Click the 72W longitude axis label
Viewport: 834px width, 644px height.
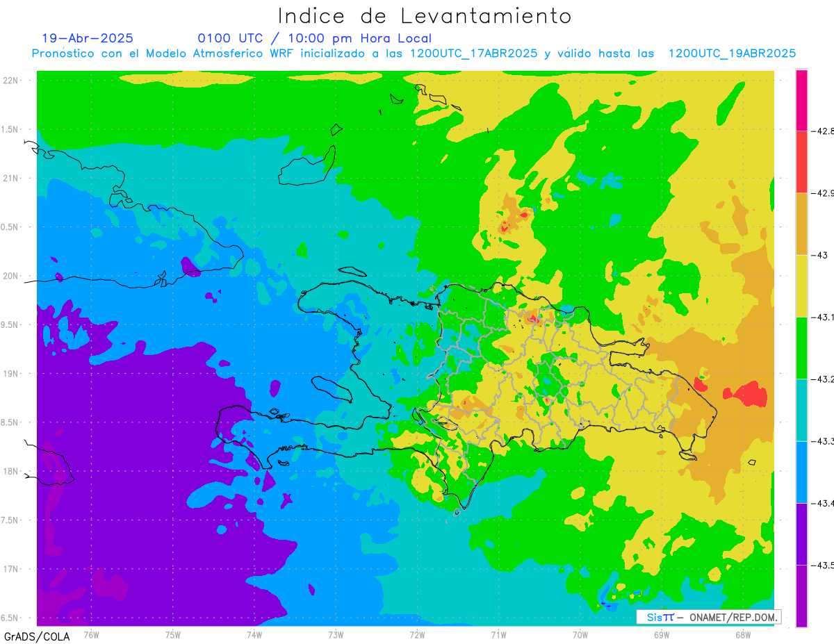point(417,634)
